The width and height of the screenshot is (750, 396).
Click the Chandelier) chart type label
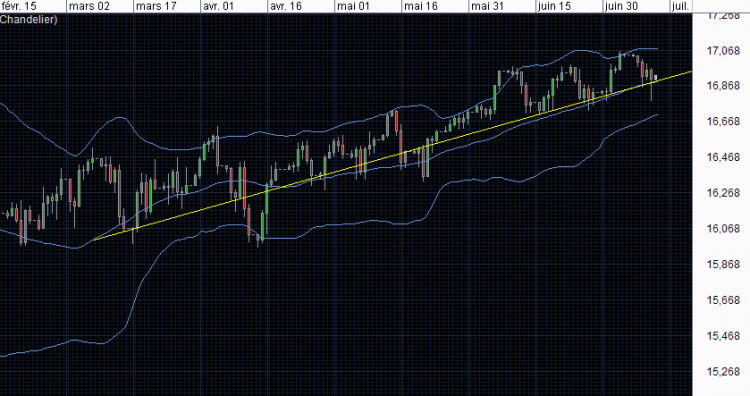tap(29, 20)
